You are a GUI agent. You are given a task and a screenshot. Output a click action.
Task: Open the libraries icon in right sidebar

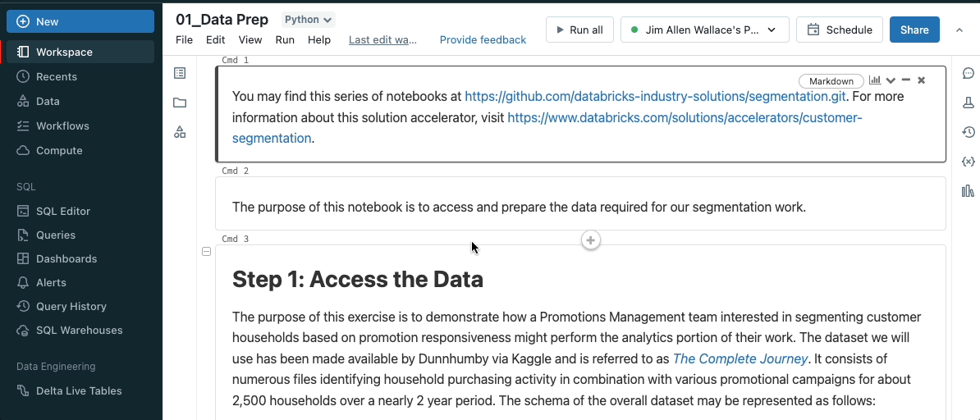point(968,191)
